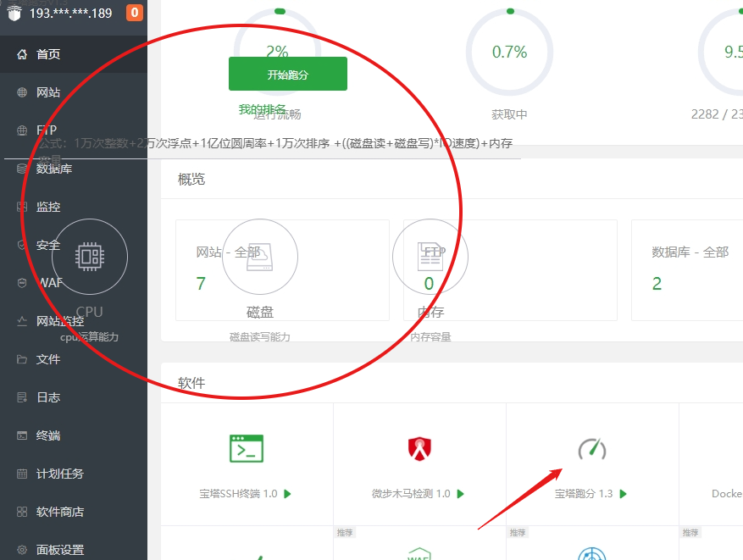Click the monitor icon beside 监控
Image resolution: width=743 pixels, height=560 pixels.
pyautogui.click(x=22, y=207)
